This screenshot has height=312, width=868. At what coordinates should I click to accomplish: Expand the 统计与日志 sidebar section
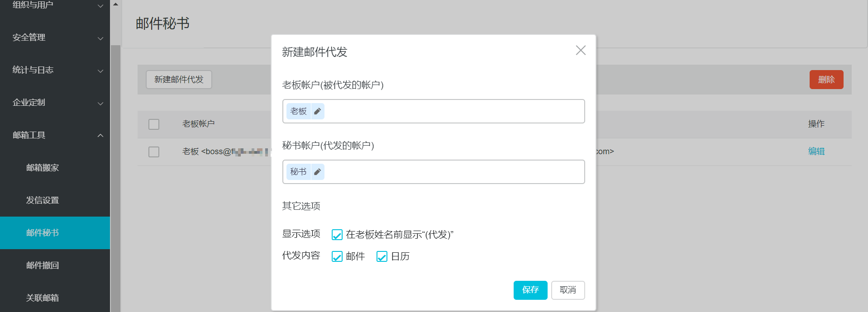[x=55, y=70]
